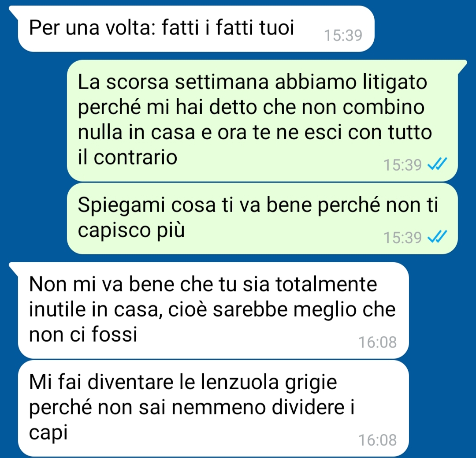476x458 pixels.
Task: Tap message 'Non mi va bene che tu sia'
Action: (213, 310)
